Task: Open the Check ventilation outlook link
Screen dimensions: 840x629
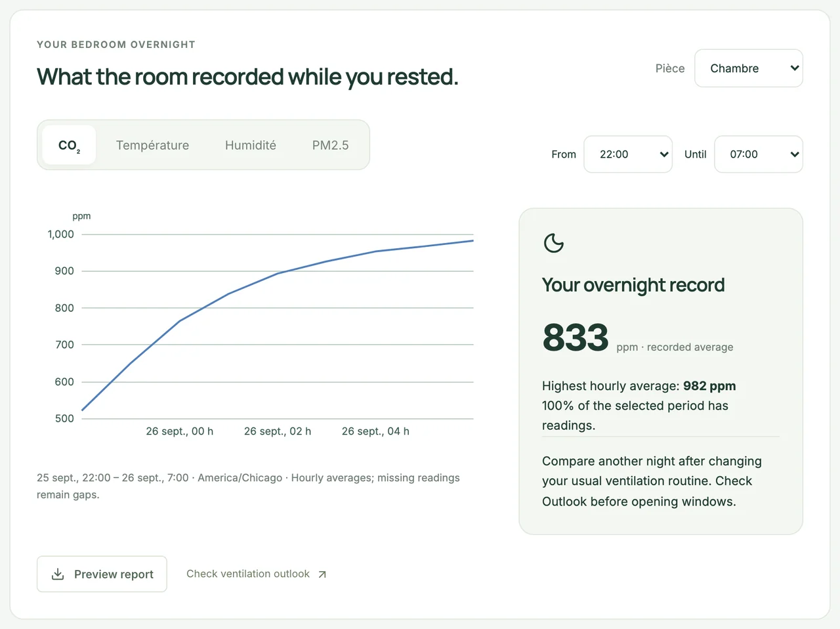Action: click(256, 574)
